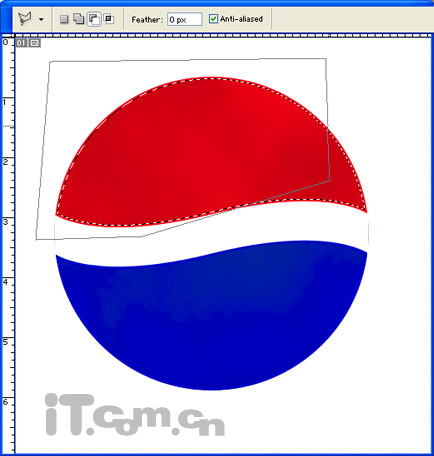Click the slice 01 number badge

click(21, 43)
